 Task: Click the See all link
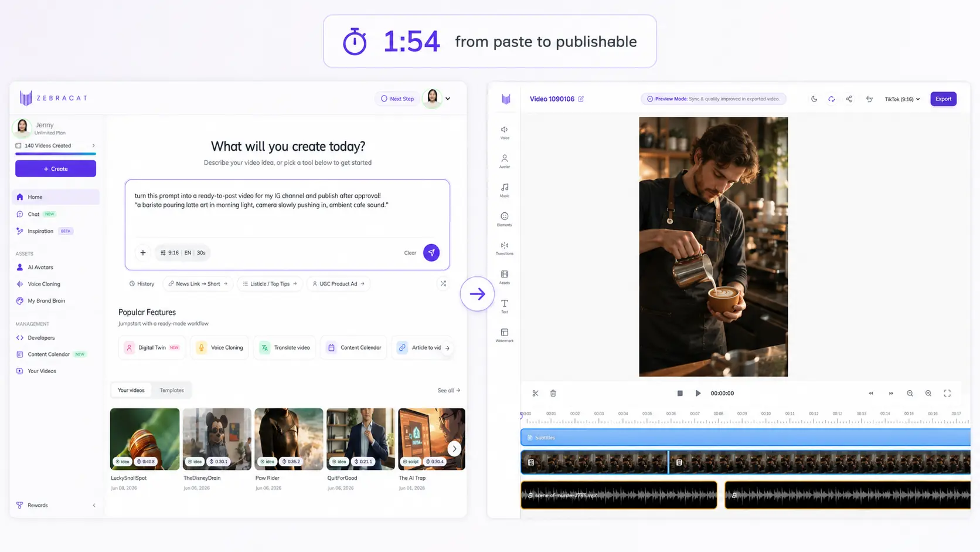[x=448, y=390]
